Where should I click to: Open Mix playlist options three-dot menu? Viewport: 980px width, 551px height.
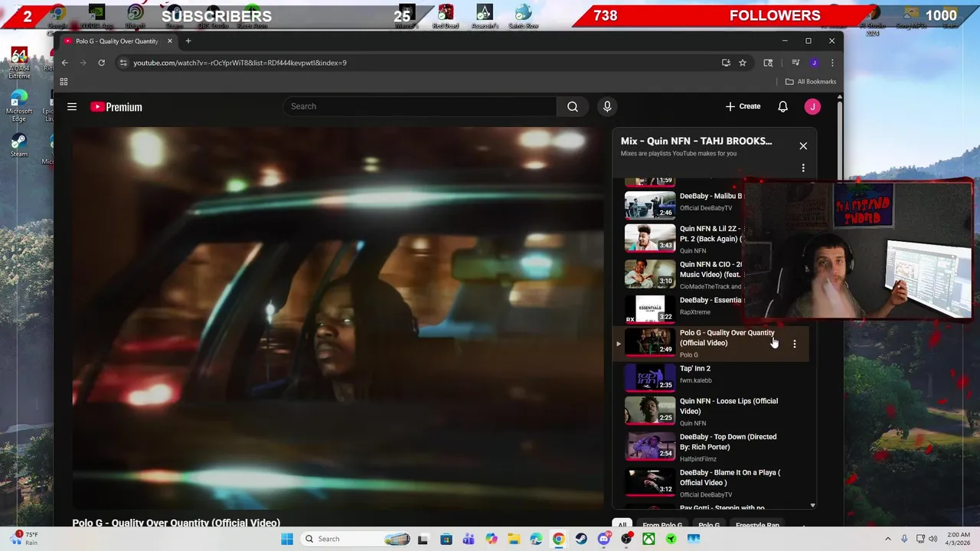point(803,168)
